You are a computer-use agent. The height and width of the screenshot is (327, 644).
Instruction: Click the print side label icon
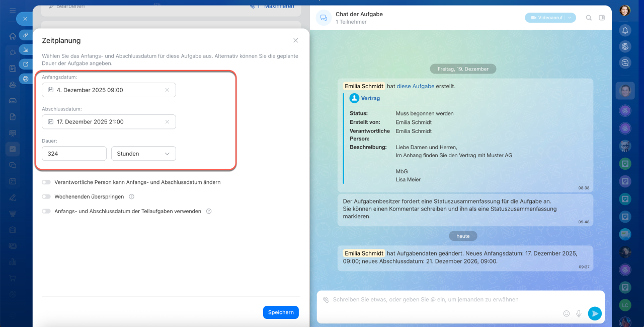click(26, 79)
